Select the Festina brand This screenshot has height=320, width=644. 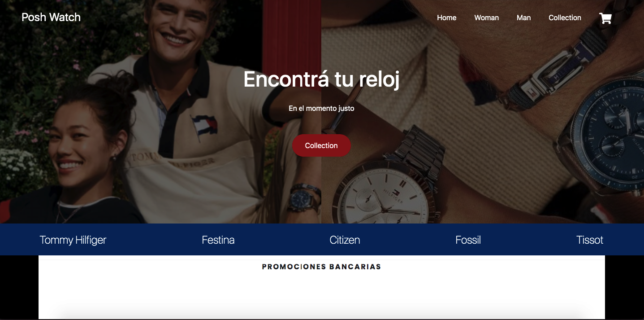tap(218, 240)
